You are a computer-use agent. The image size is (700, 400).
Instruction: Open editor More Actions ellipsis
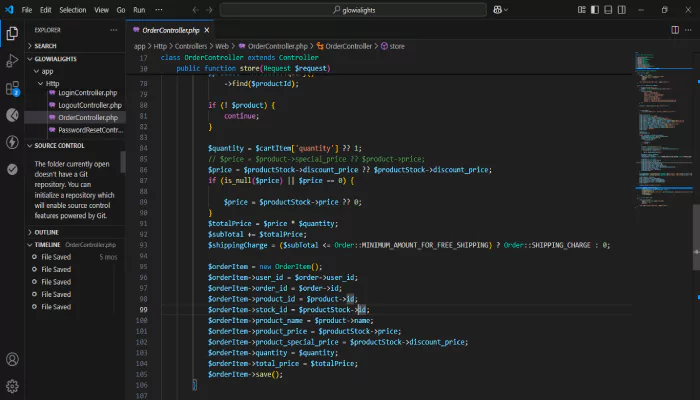click(x=688, y=30)
